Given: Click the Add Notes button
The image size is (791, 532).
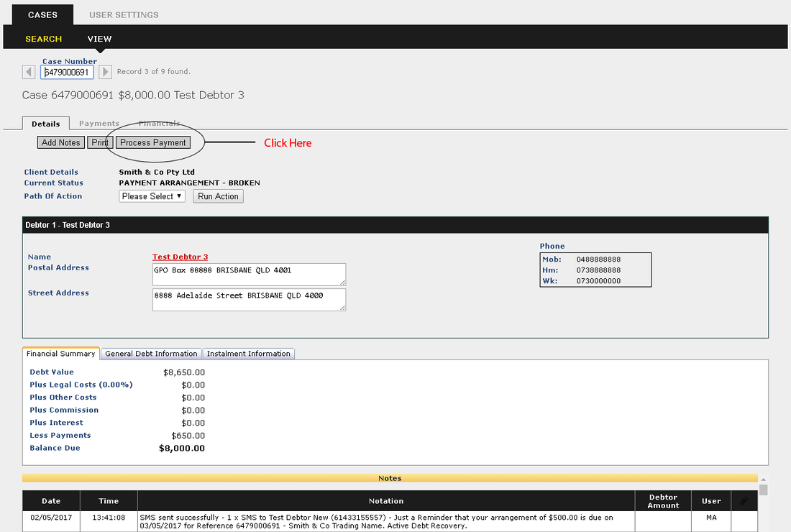Looking at the screenshot, I should click(x=61, y=143).
